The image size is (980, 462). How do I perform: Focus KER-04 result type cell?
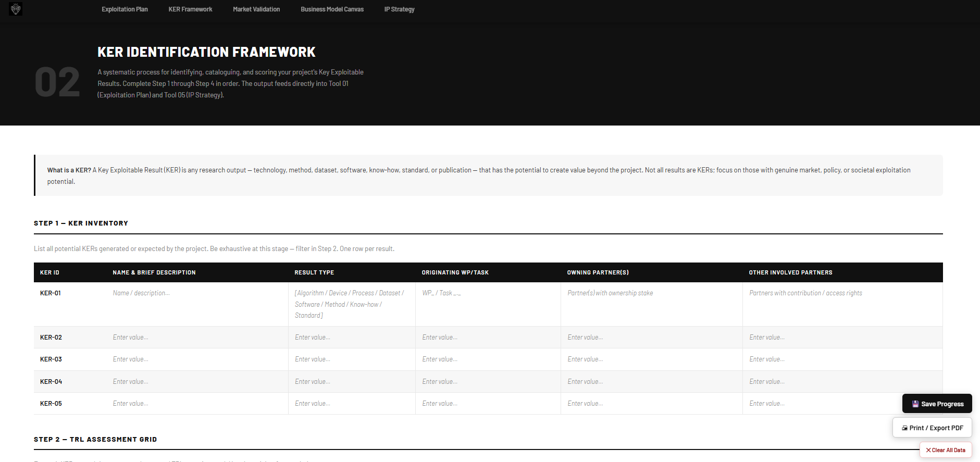tap(352, 382)
